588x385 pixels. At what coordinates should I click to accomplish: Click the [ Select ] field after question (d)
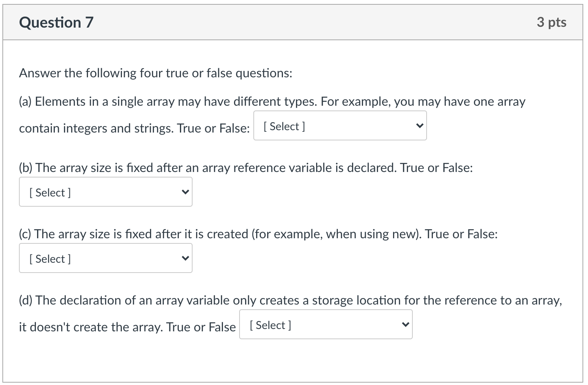tap(270, 325)
